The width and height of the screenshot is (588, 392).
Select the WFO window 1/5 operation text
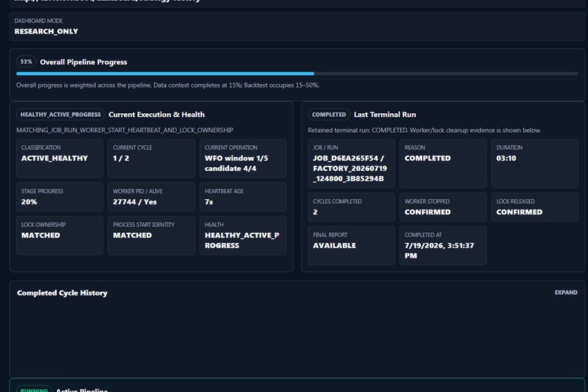pyautogui.click(x=236, y=164)
